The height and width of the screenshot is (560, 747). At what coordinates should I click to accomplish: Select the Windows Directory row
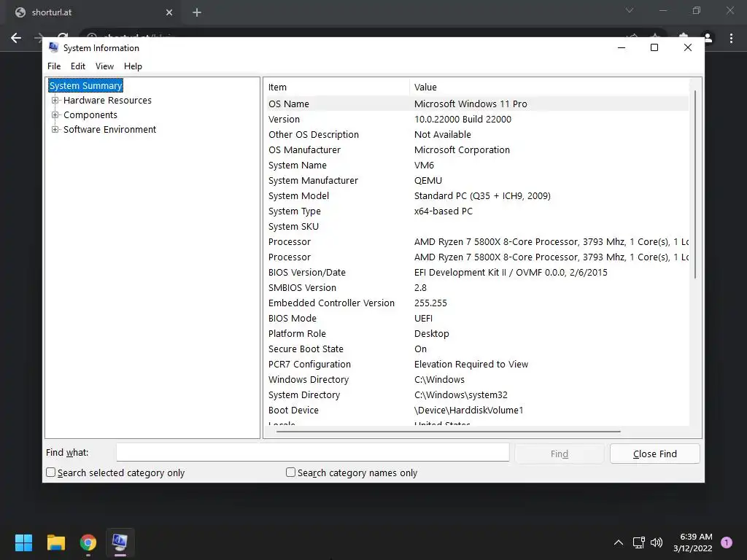tap(477, 379)
